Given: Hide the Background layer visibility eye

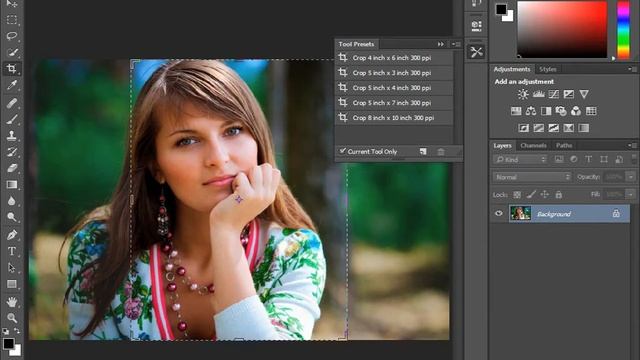Looking at the screenshot, I should [x=499, y=213].
